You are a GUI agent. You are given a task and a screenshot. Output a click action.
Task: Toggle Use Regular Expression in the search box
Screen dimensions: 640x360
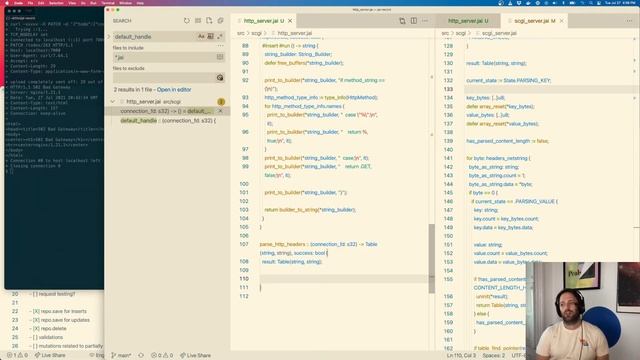[x=220, y=36]
